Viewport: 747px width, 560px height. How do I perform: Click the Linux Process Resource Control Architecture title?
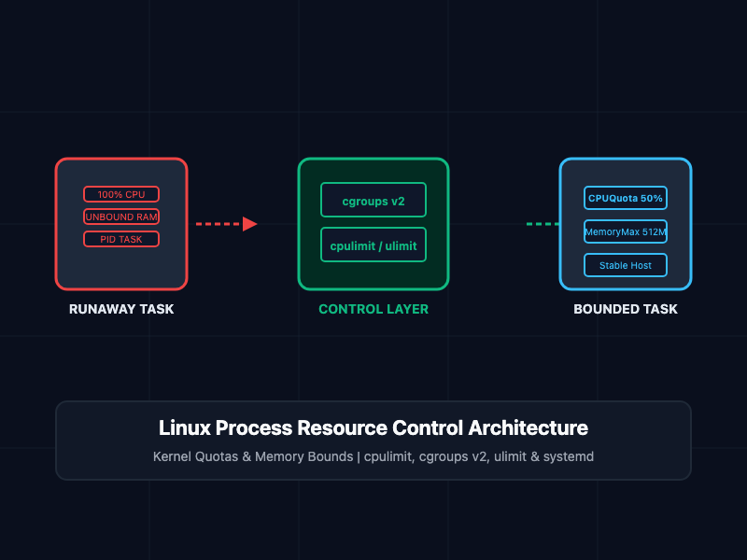(373, 427)
